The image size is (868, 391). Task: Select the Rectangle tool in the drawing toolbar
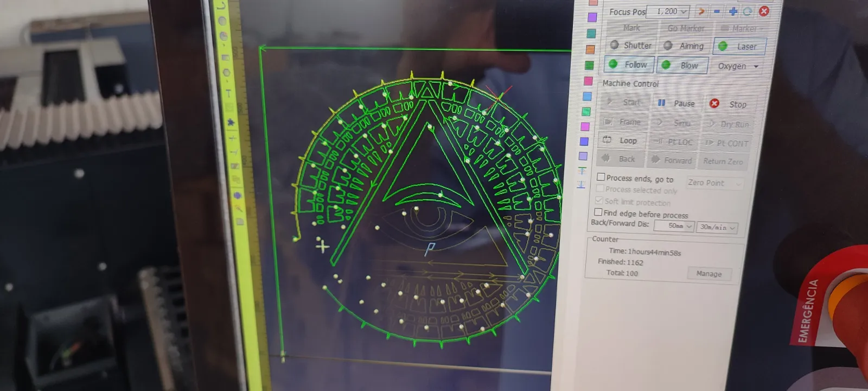[x=225, y=56]
